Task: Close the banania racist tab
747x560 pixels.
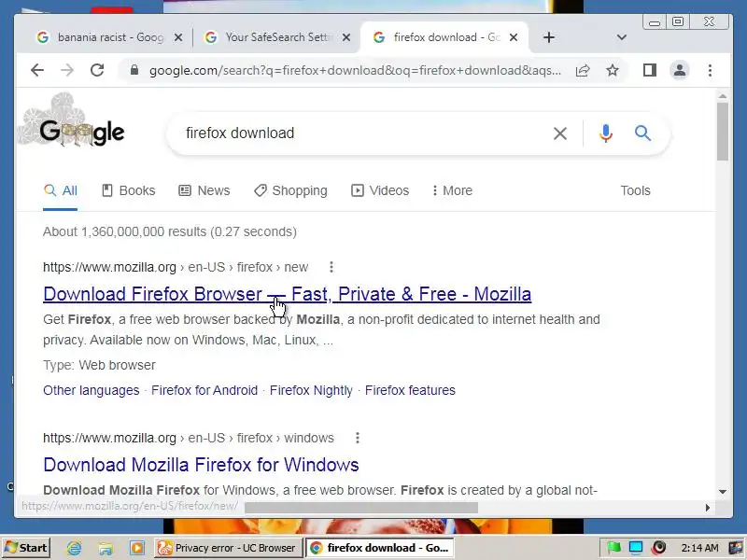Action: [x=177, y=37]
